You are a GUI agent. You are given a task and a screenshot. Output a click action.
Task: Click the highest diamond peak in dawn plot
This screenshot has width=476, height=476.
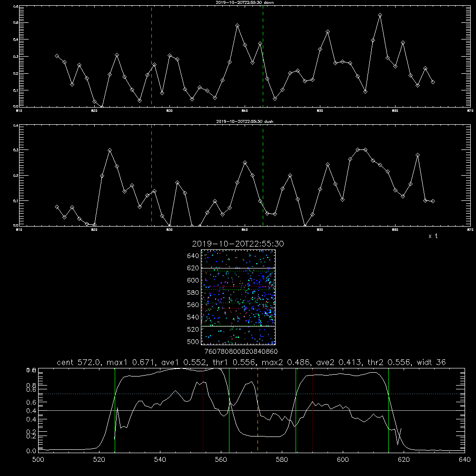380,15
